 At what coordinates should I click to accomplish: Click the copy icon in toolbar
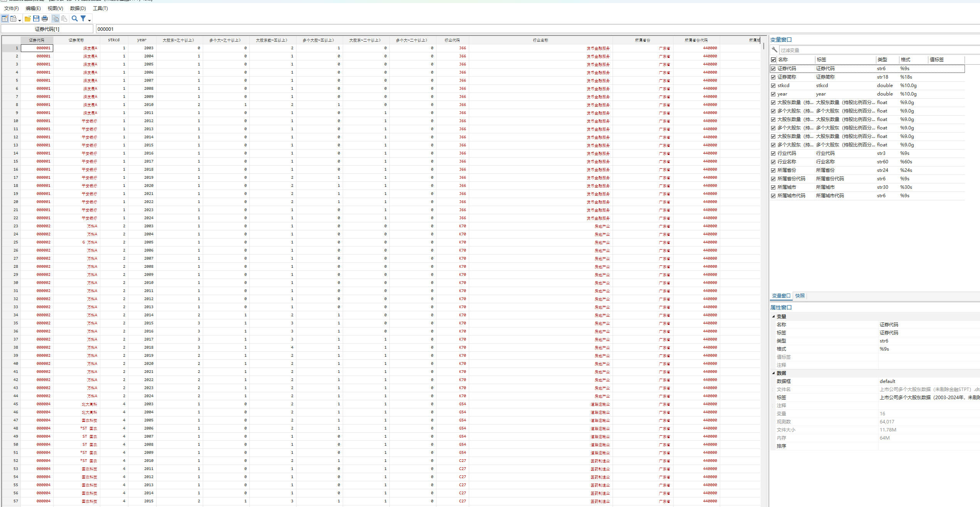(56, 18)
